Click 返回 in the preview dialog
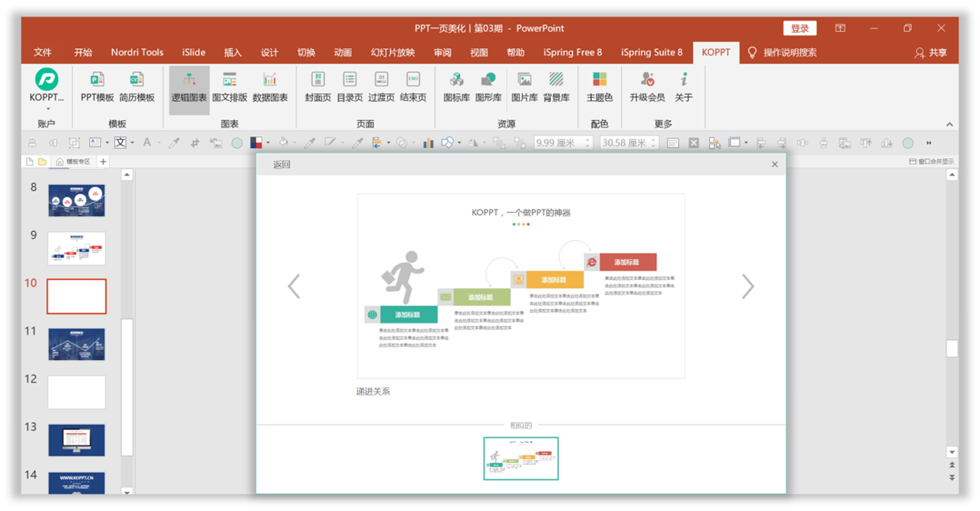The width and height of the screenshot is (980, 511). [x=282, y=165]
